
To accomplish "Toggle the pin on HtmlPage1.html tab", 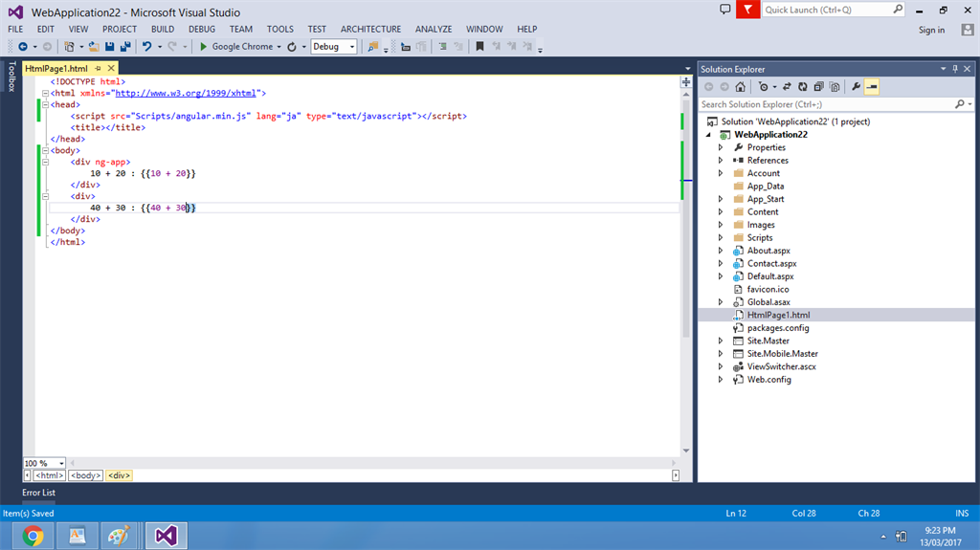I will click(x=99, y=69).
